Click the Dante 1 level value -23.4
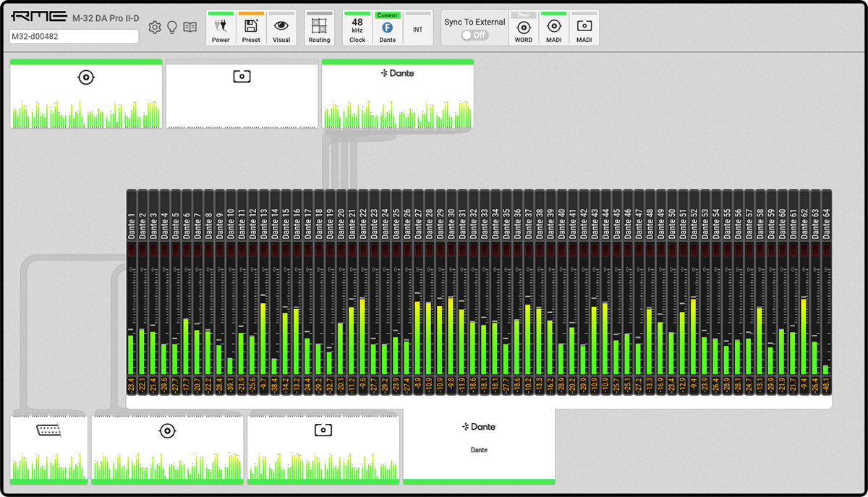The height and width of the screenshot is (497, 868). (132, 385)
